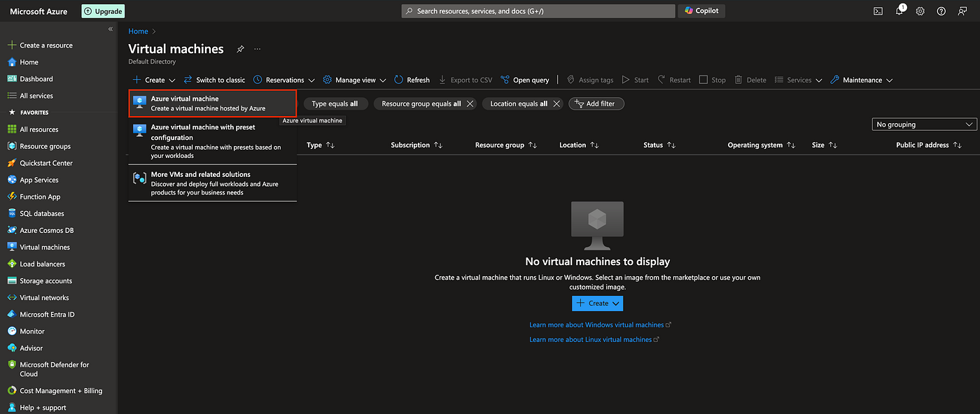980x414 pixels.
Task: Select Azure virtual machine menu entry
Action: pyautogui.click(x=212, y=103)
